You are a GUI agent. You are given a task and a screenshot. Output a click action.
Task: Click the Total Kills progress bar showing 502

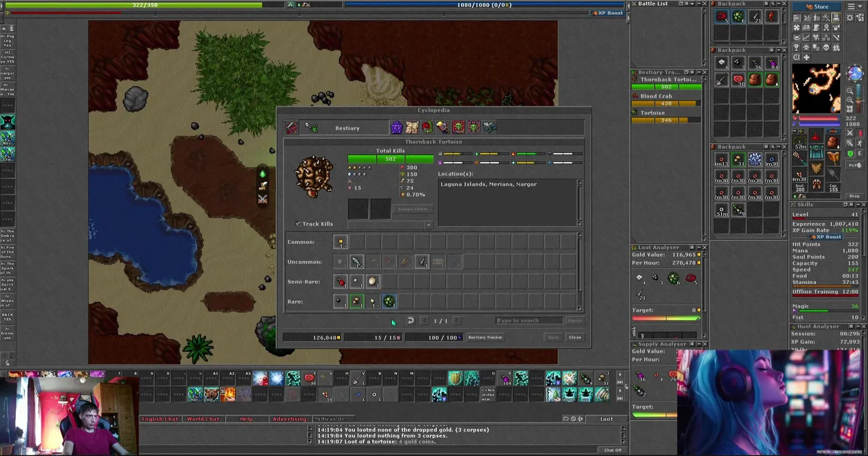[391, 159]
